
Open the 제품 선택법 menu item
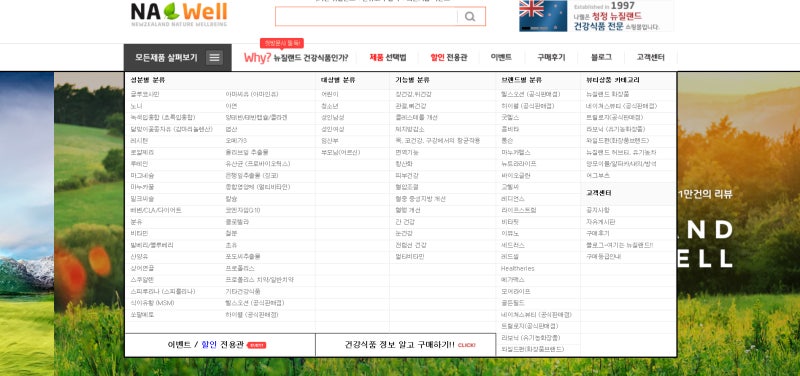(x=388, y=58)
